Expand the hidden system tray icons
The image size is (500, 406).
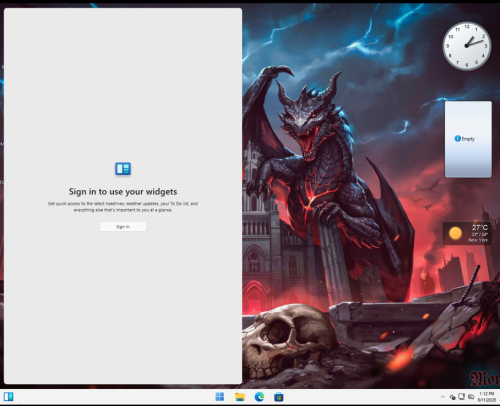pyautogui.click(x=443, y=397)
